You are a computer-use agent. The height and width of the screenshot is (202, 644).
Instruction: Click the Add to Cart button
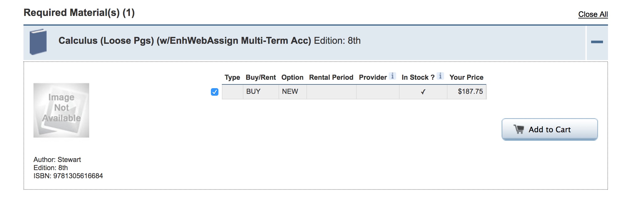(x=549, y=129)
